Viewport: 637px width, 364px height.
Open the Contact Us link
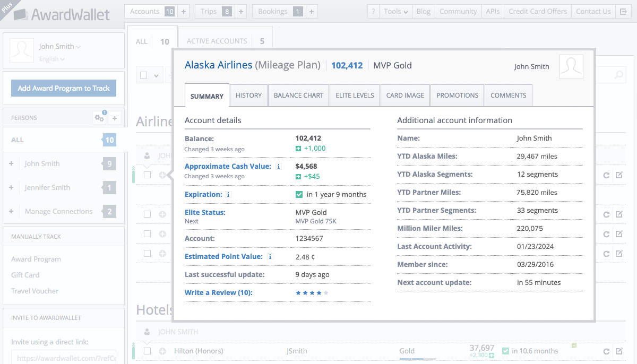[x=593, y=11]
